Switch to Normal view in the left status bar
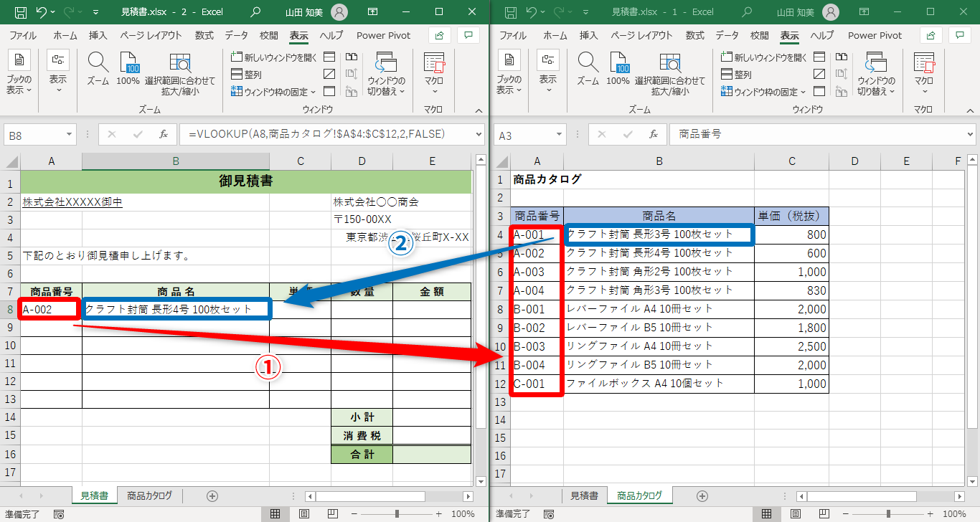 (x=275, y=514)
